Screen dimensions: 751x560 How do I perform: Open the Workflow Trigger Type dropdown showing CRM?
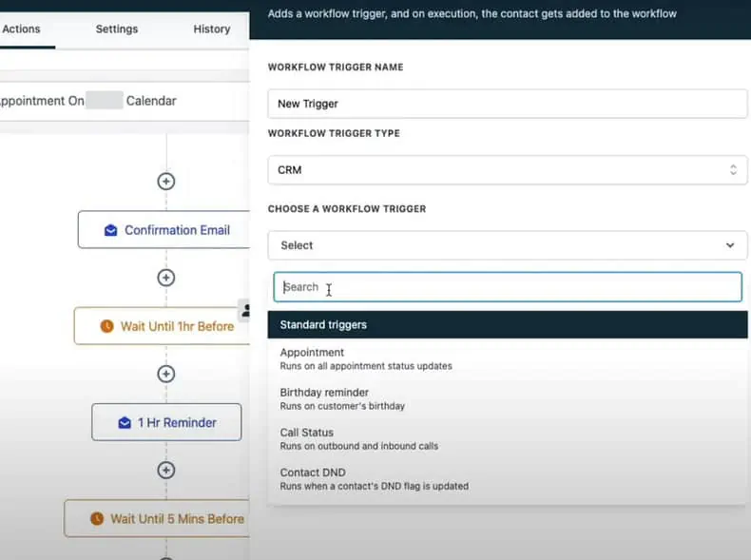pos(508,169)
